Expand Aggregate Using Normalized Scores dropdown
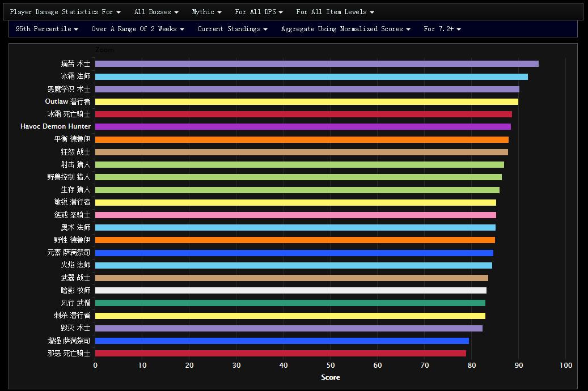This screenshot has height=391, width=588. [x=345, y=29]
